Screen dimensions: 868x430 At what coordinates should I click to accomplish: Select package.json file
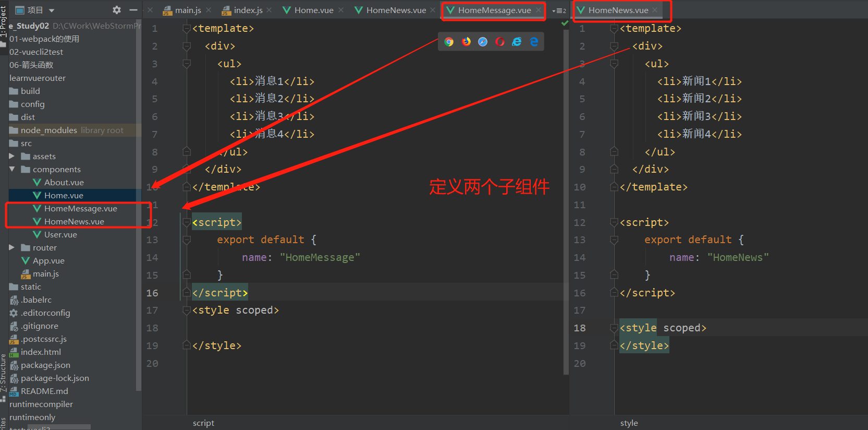pyautogui.click(x=45, y=365)
